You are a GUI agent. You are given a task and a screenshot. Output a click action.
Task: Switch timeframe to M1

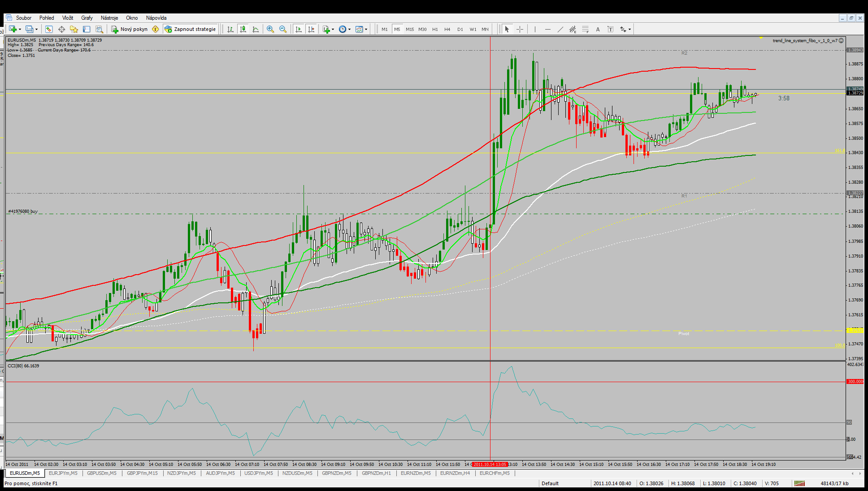pyautogui.click(x=385, y=29)
